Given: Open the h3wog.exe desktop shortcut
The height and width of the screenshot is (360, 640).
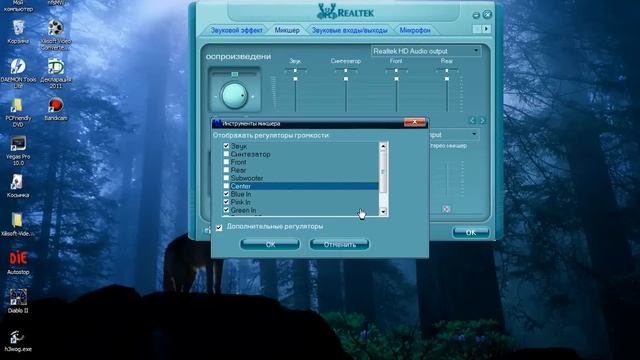Looking at the screenshot, I should 18,340.
